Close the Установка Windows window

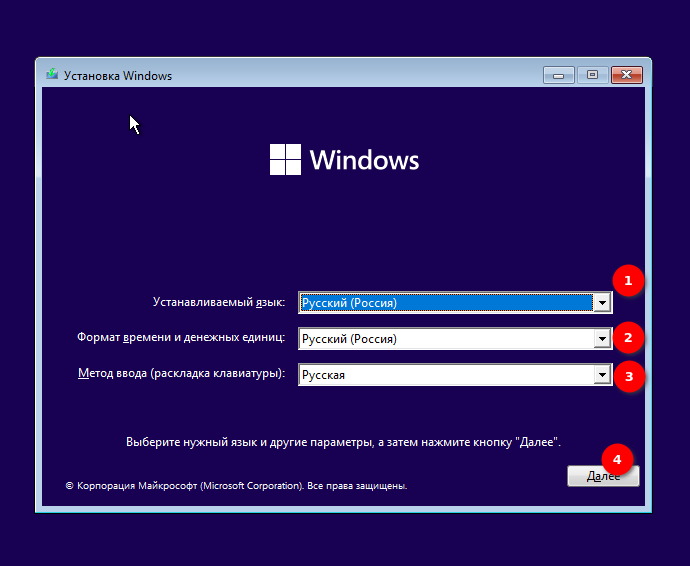(627, 75)
